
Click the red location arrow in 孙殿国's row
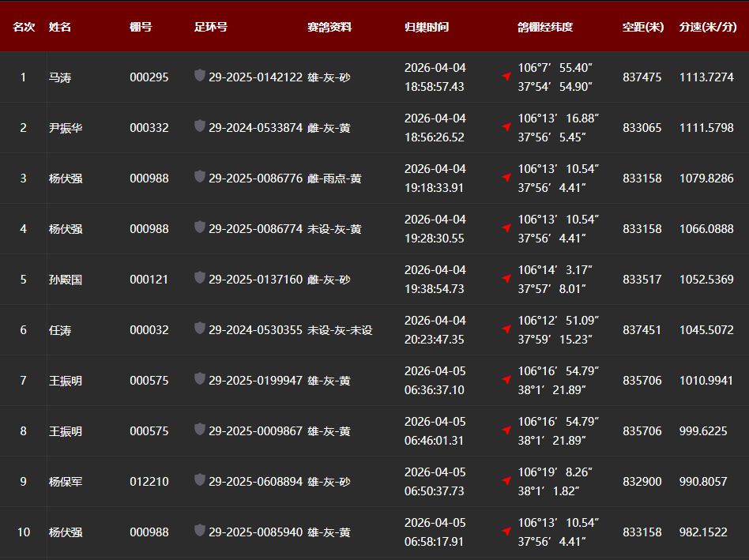click(x=506, y=279)
